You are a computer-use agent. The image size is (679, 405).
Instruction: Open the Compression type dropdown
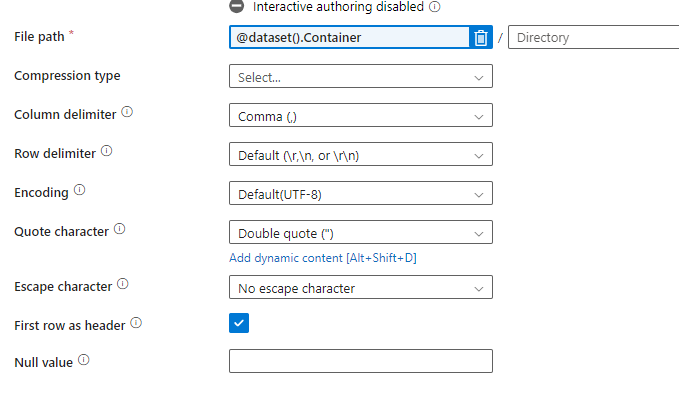360,76
